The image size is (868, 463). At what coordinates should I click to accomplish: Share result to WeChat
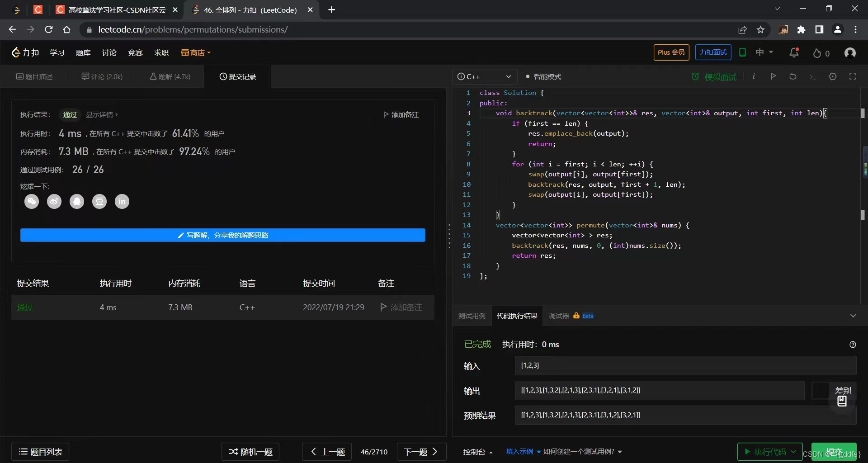point(32,202)
